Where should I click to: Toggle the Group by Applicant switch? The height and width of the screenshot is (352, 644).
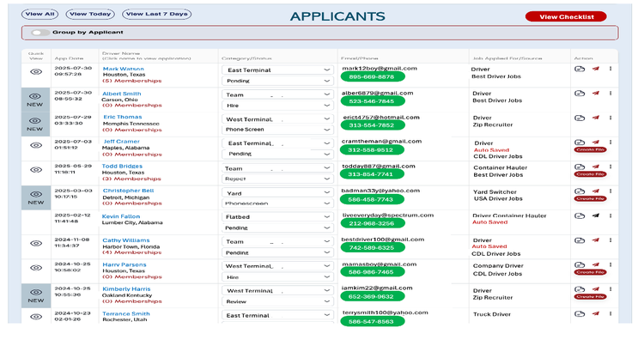40,33
